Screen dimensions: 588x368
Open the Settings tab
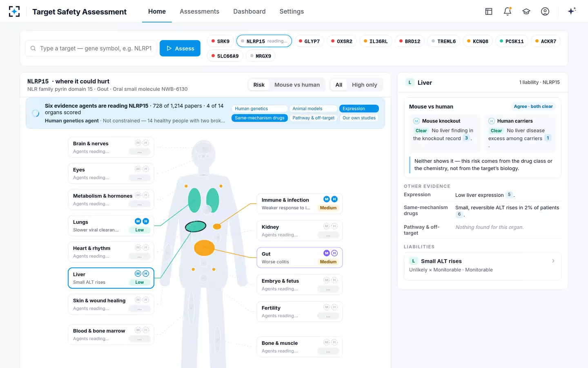292,11
